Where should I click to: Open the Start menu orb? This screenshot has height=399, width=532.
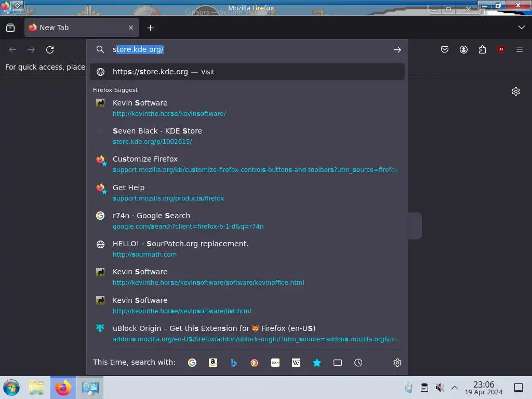tap(11, 388)
